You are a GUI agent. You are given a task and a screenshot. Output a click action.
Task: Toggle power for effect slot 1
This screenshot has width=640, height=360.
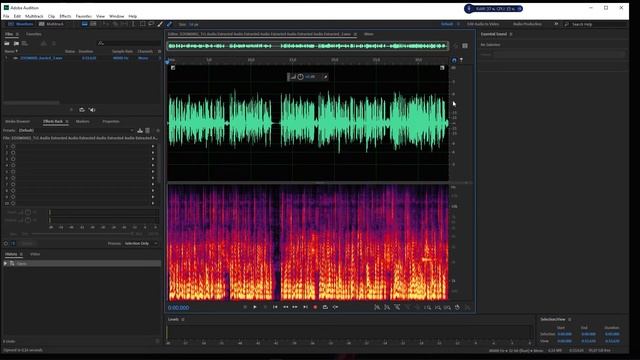(13, 146)
